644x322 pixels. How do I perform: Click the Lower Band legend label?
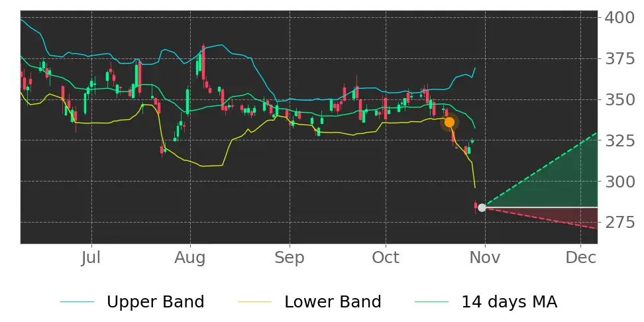(x=333, y=302)
